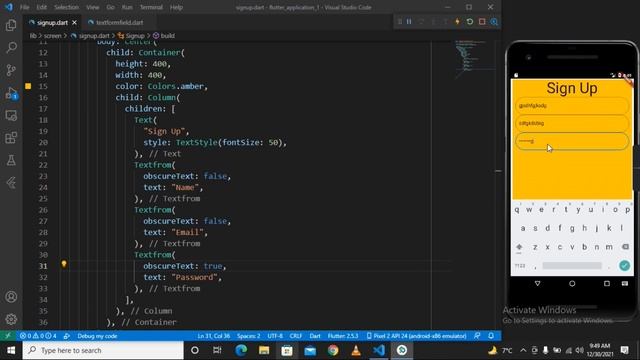Focus the password field in emulator
Viewport: 640px width, 360px height.
click(572, 141)
